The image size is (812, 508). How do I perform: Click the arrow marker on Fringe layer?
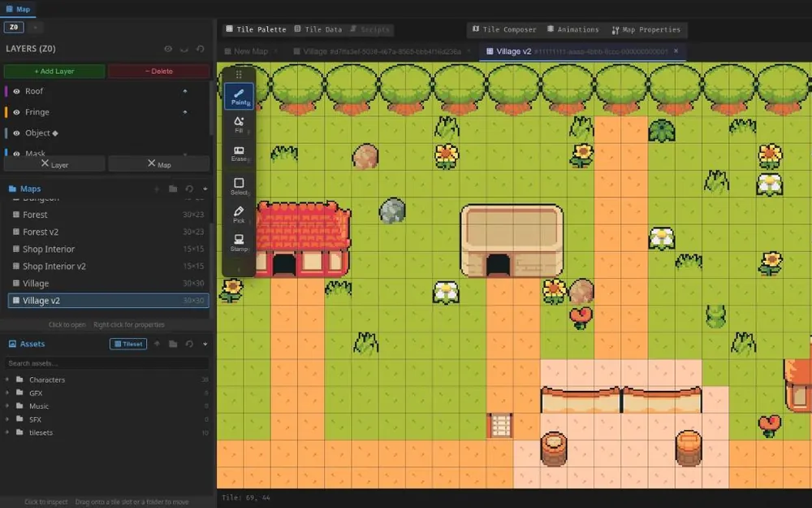185,112
